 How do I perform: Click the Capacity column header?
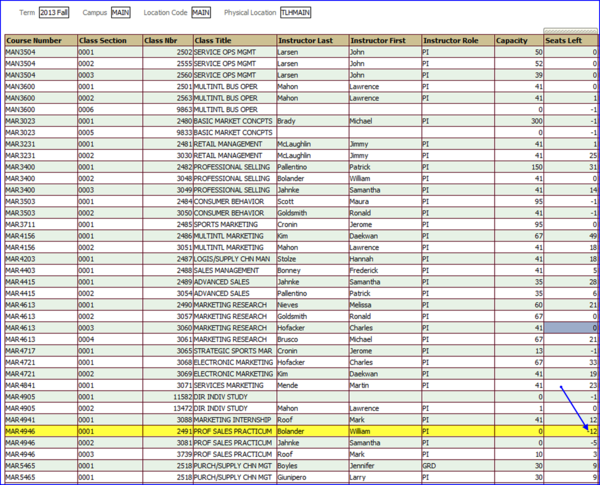tap(519, 41)
